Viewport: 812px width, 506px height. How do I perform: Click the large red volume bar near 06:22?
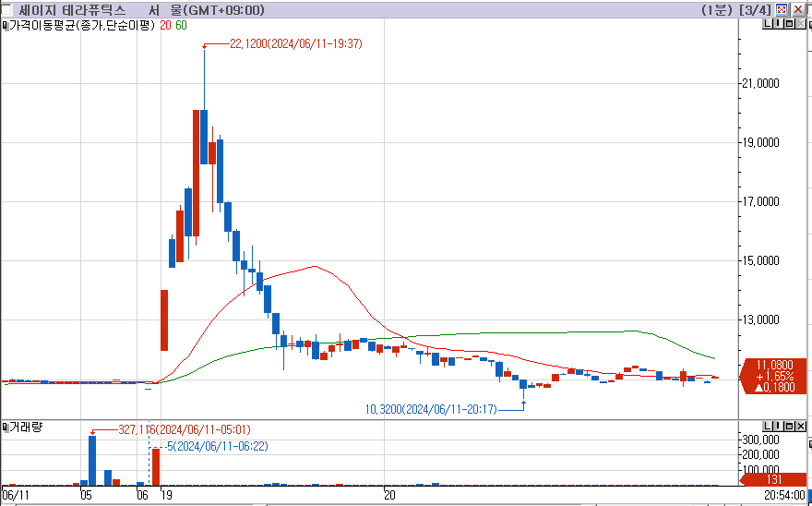155,467
